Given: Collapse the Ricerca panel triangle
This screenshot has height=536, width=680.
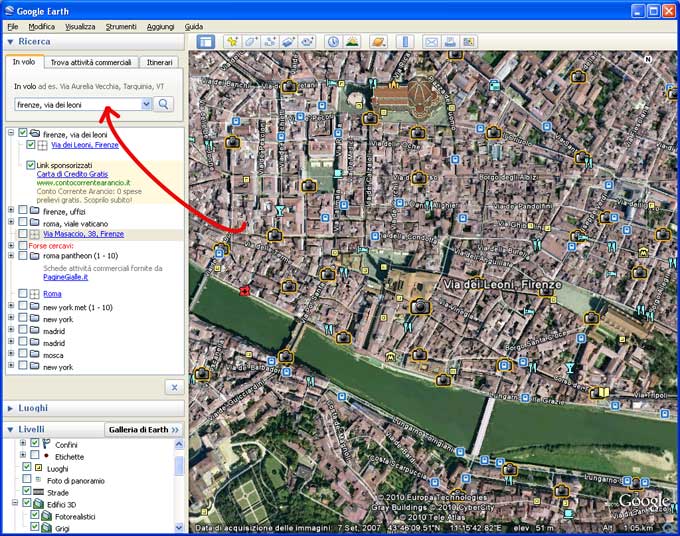Looking at the screenshot, I should (10, 42).
